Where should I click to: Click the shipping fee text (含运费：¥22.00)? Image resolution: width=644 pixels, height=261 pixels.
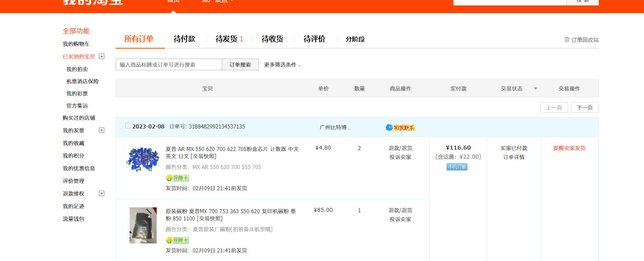coord(458,157)
